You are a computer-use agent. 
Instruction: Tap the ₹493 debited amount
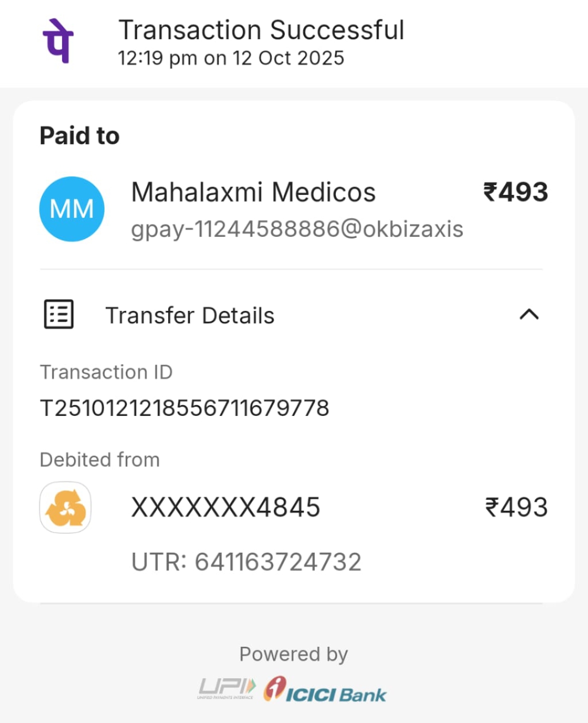click(516, 507)
